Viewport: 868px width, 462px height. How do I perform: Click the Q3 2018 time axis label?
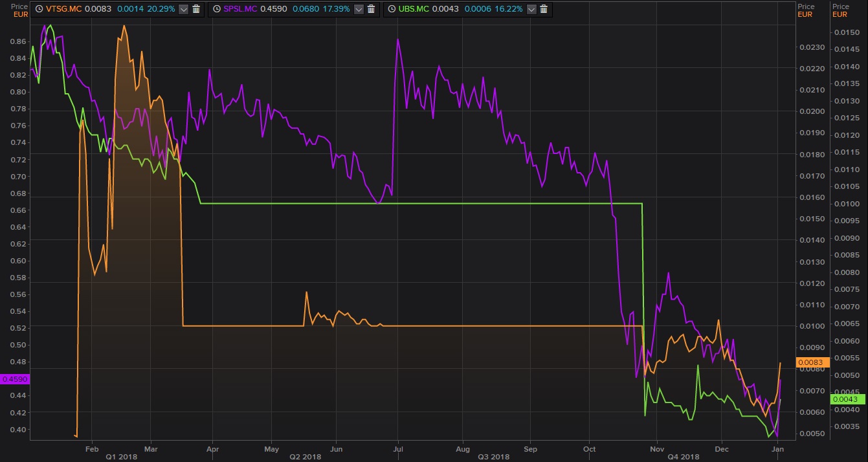coord(494,457)
